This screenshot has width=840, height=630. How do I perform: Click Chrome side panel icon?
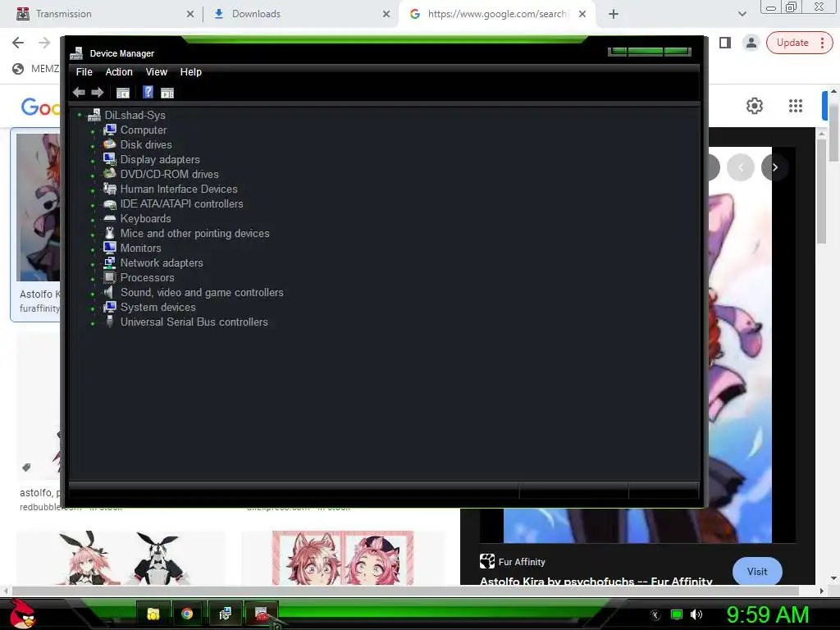pyautogui.click(x=725, y=43)
